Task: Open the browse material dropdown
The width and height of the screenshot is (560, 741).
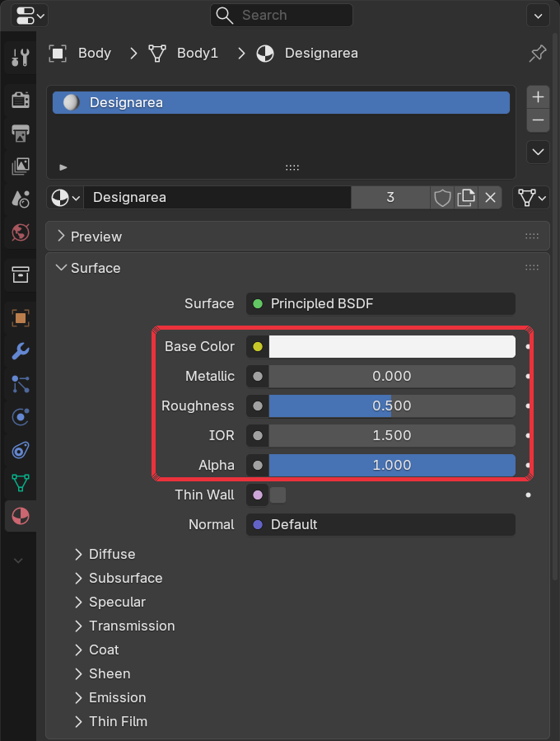Action: [x=65, y=198]
